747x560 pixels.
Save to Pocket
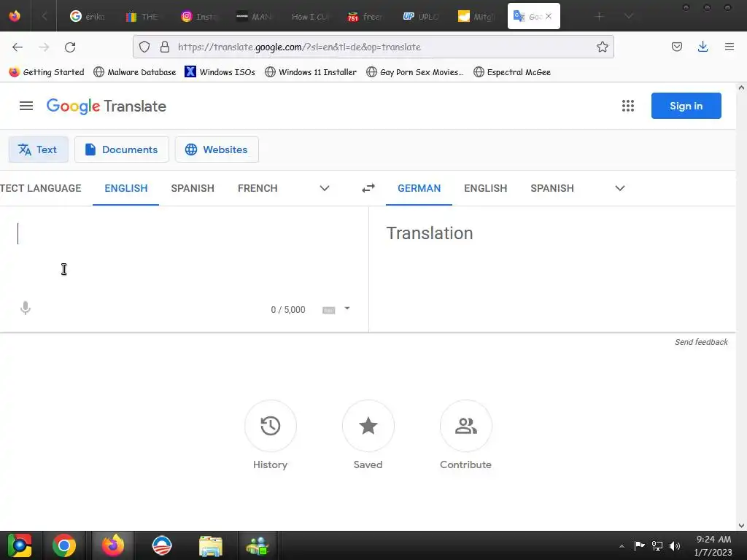pos(676,47)
